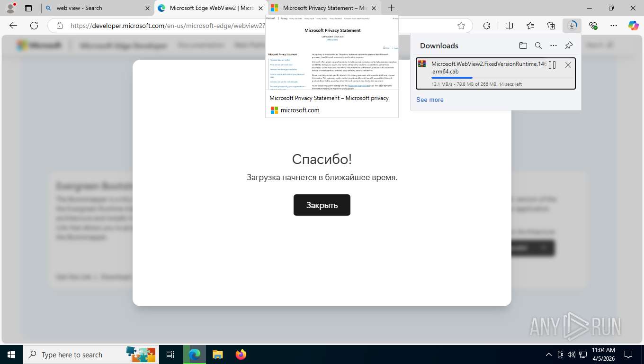
Task: Click See more in Downloads panel
Action: pyautogui.click(x=430, y=100)
